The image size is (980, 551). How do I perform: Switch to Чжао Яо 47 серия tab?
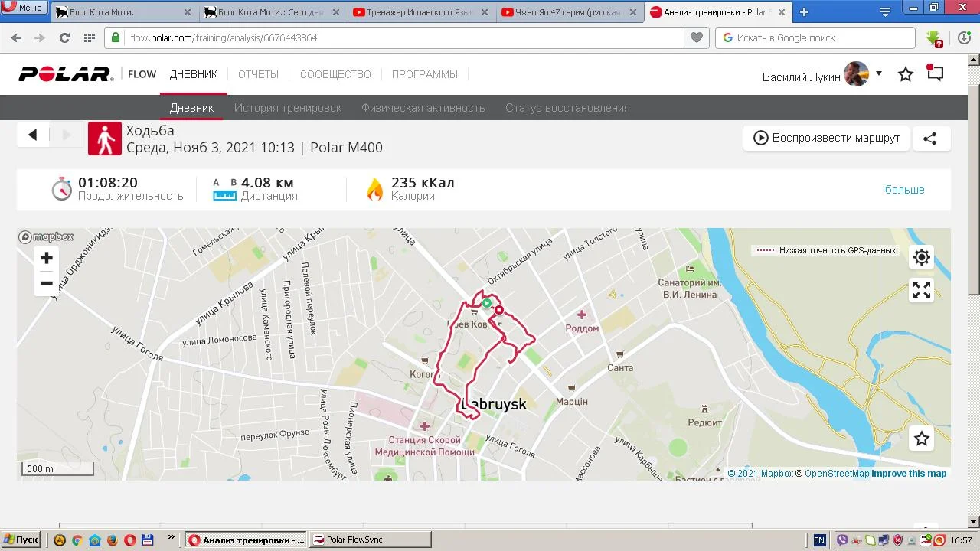click(569, 12)
